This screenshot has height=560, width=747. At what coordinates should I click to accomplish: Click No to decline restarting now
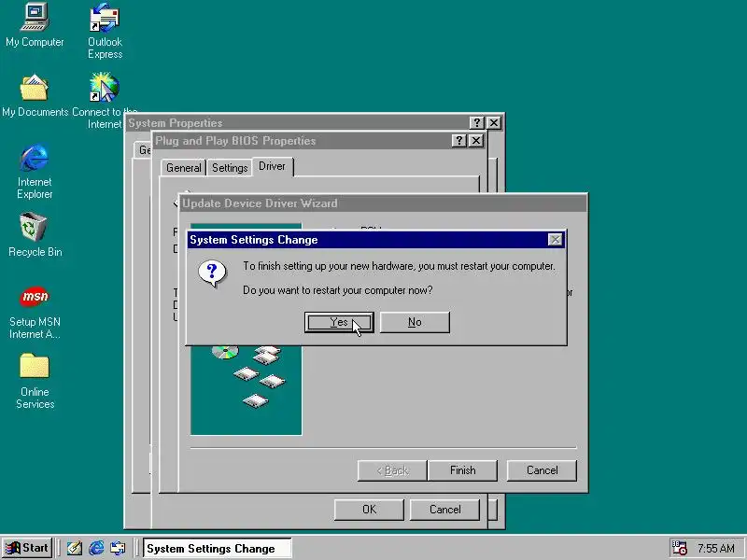415,322
